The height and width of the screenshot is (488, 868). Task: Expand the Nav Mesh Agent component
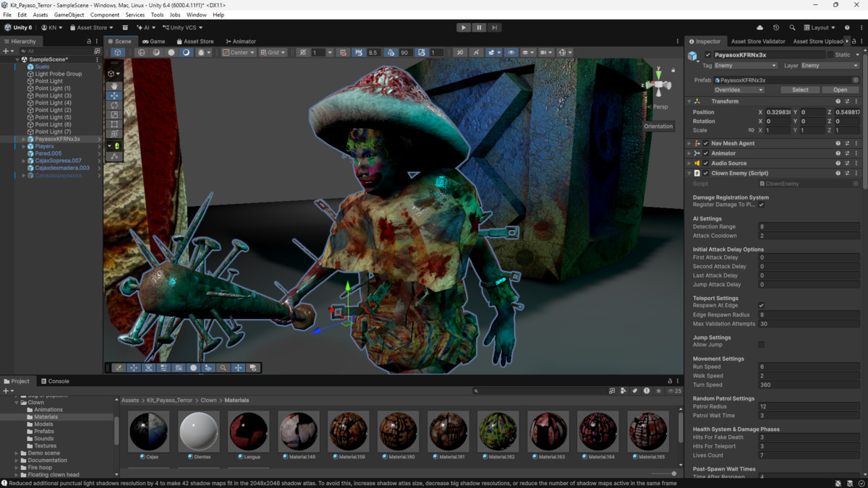point(689,143)
